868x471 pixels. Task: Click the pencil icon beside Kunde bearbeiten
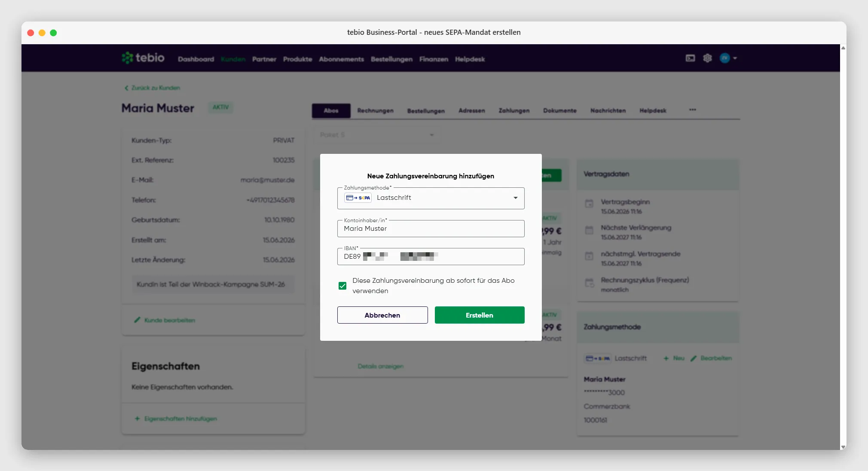pos(137,320)
